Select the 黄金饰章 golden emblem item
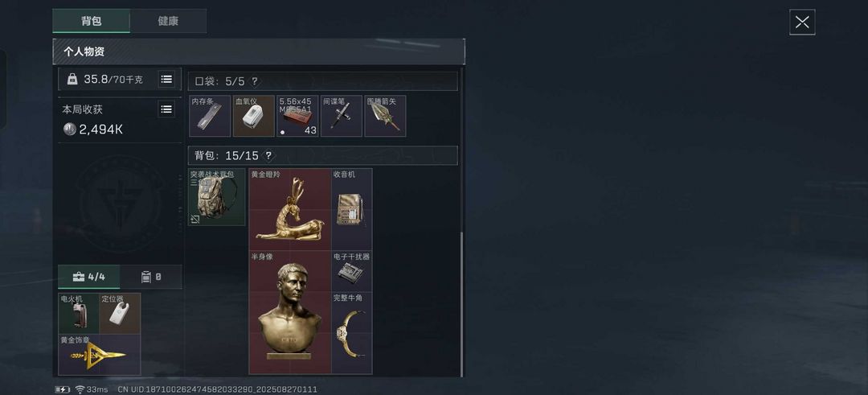 pyautogui.click(x=100, y=355)
